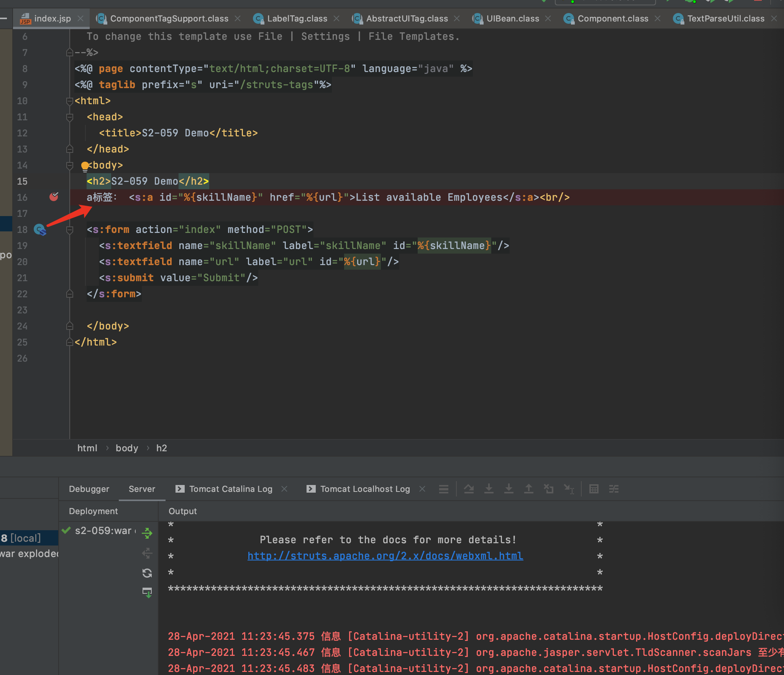Click the Tomcat Localhost Log tab terminal icon
The width and height of the screenshot is (784, 675).
pos(311,489)
